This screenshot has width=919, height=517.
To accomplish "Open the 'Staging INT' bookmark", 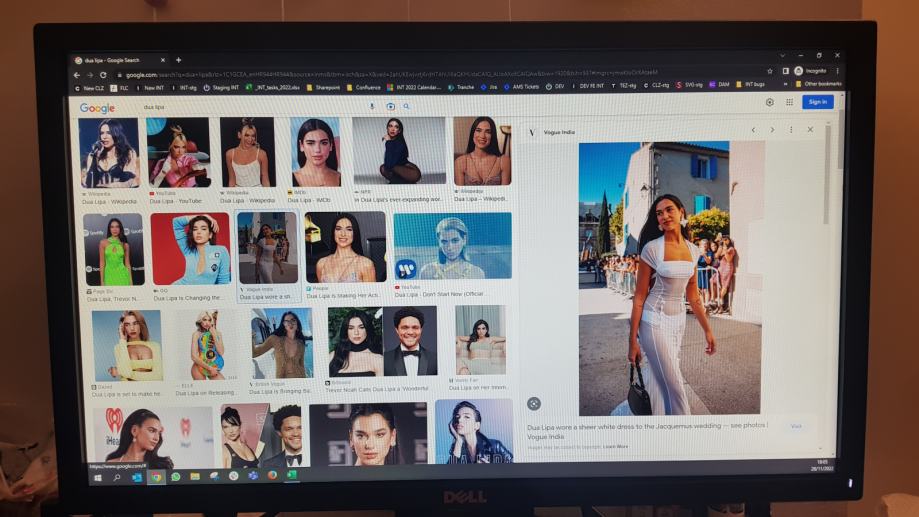I will click(221, 88).
